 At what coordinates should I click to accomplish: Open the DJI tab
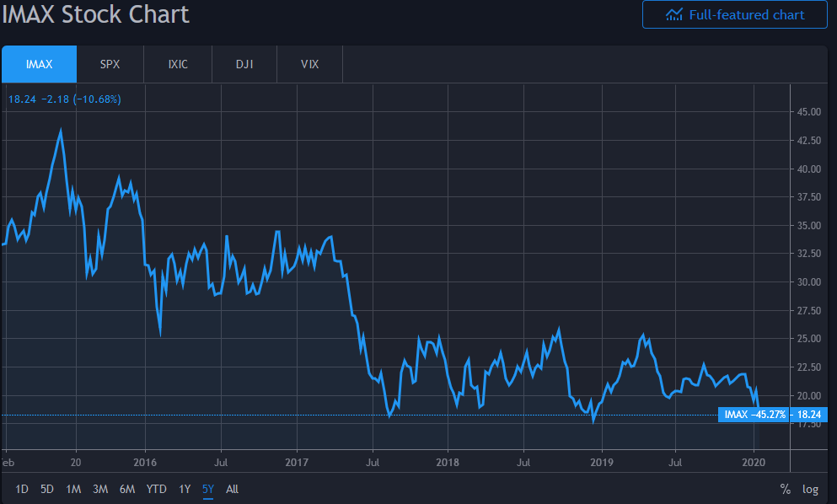244,64
